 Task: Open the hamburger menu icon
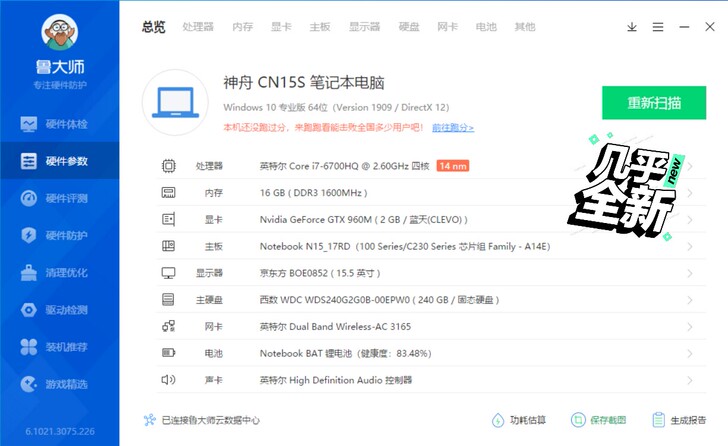pyautogui.click(x=658, y=27)
